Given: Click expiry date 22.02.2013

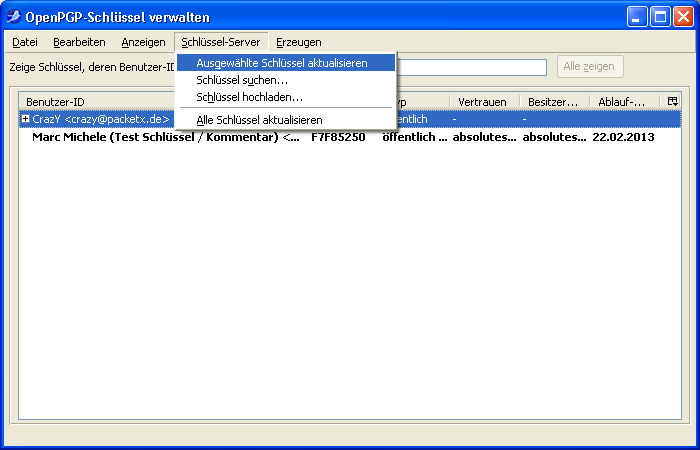Looking at the screenshot, I should click(623, 137).
